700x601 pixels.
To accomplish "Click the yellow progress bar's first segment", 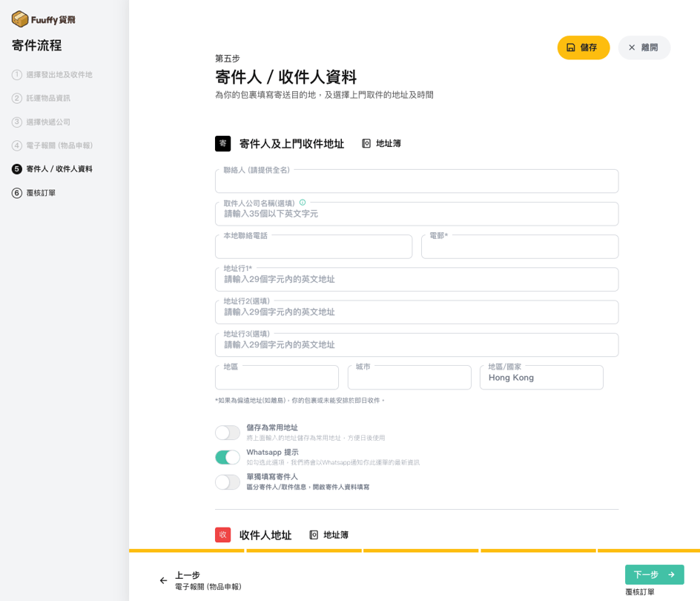I will (187, 551).
